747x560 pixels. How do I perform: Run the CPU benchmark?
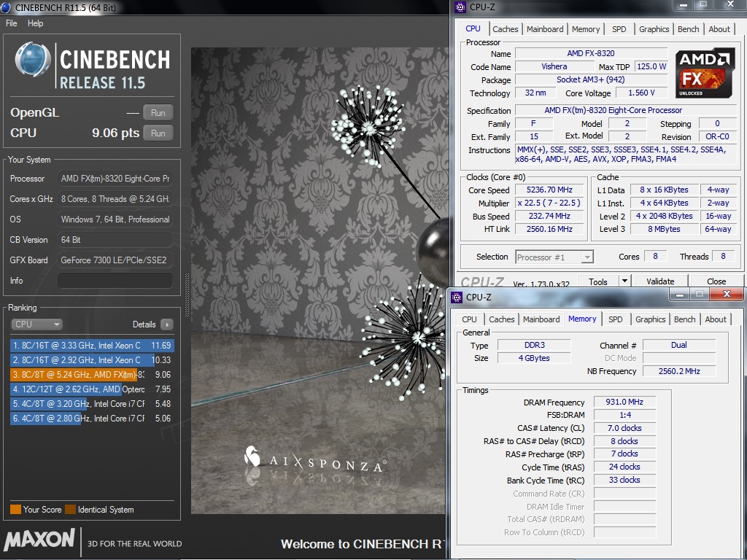[x=158, y=133]
